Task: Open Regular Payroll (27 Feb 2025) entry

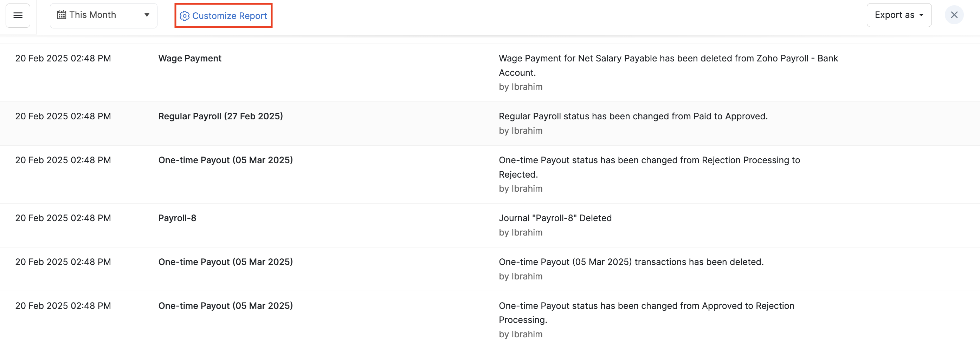Action: 220,116
